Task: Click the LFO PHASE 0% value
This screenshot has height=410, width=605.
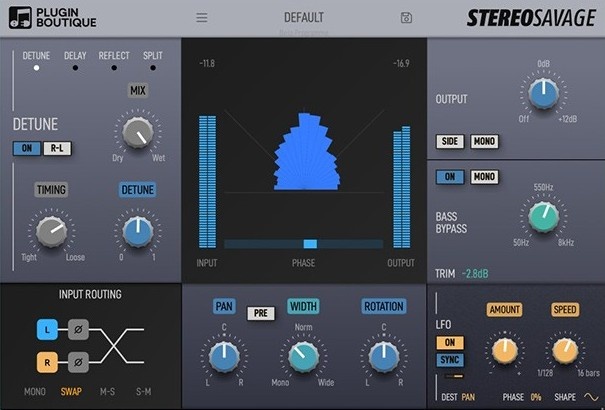Action: pos(536,397)
